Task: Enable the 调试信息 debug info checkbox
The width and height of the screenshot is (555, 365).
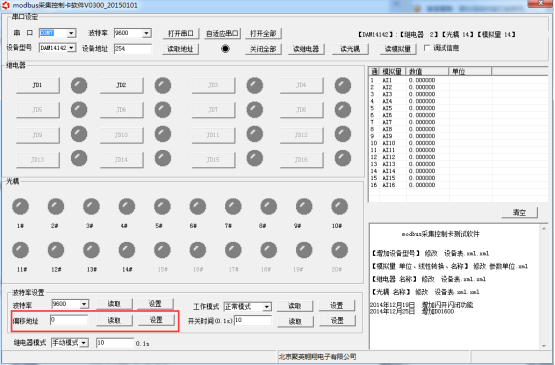Action: point(427,48)
